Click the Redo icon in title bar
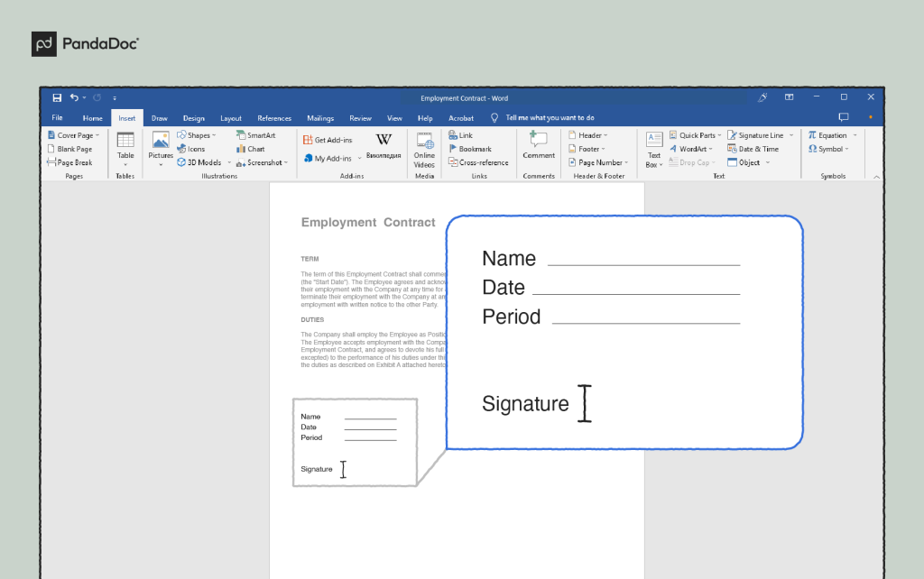Screen dimensions: 924x579 click(x=97, y=97)
